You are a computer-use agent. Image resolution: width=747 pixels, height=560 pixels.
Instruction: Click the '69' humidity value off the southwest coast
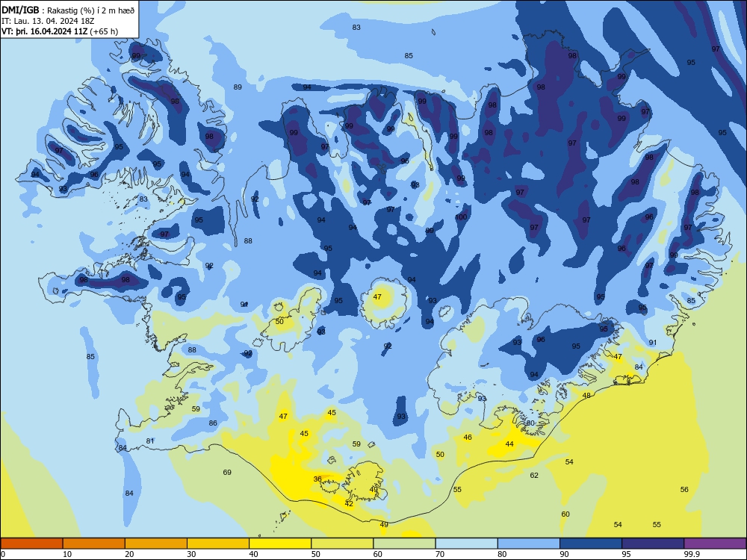point(227,473)
